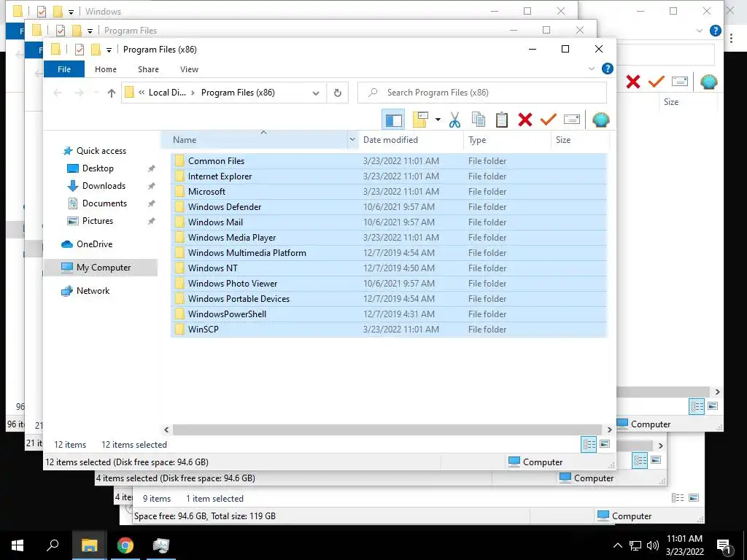Click Quick access heading
The image size is (747, 560).
(101, 151)
